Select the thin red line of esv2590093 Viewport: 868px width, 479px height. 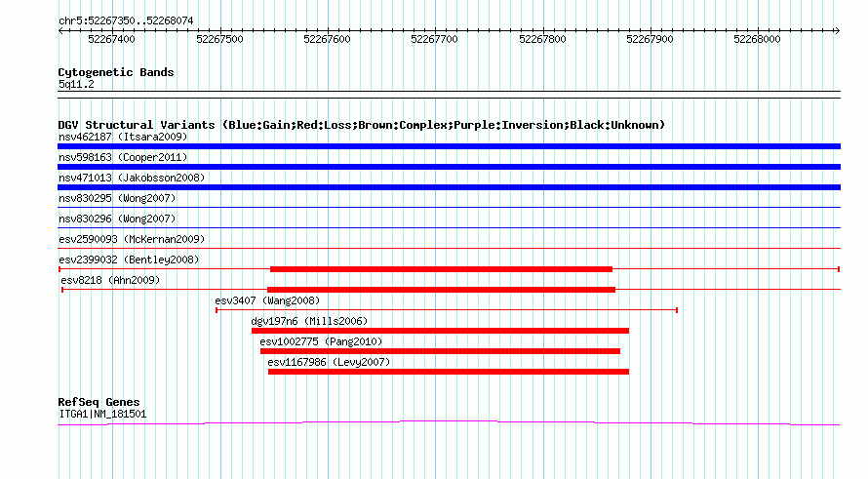pyautogui.click(x=449, y=249)
